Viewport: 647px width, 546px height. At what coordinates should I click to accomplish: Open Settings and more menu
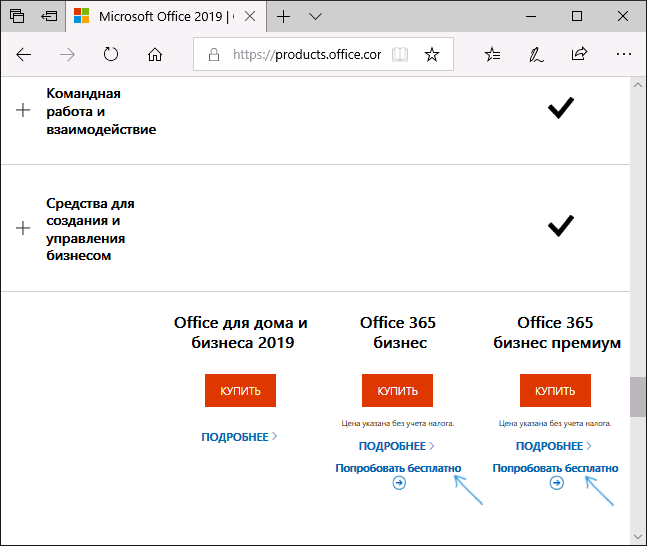623,54
